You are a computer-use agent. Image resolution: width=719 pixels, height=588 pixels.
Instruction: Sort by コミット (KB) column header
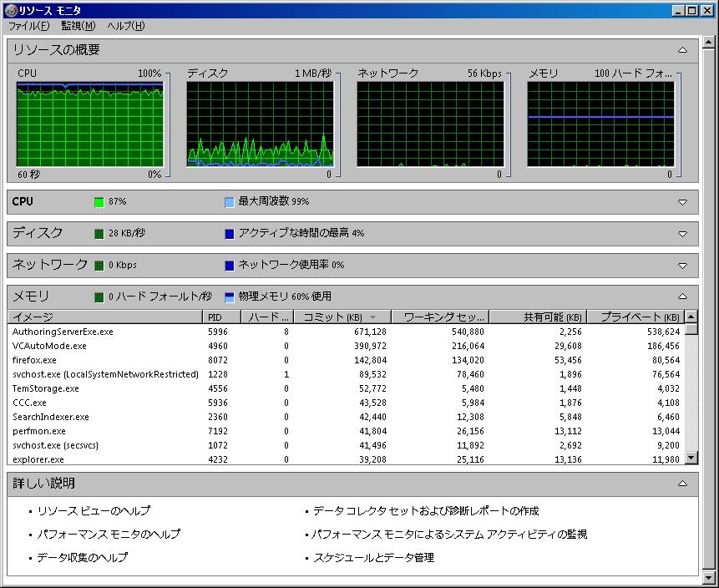pyautogui.click(x=342, y=317)
